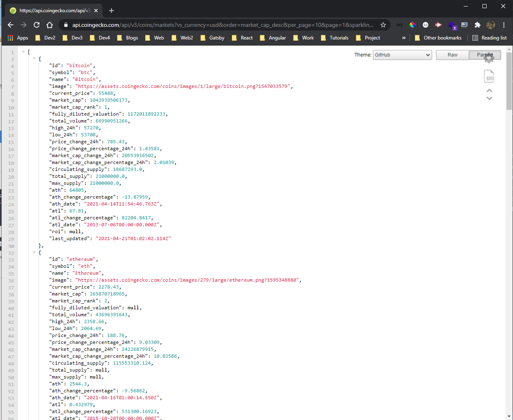This screenshot has height=420, width=513.
Task: Open the Chrome profile avatar
Action: [x=491, y=25]
